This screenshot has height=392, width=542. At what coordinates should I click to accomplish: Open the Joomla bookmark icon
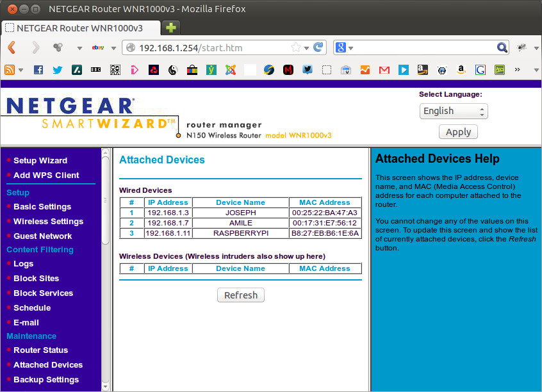tap(231, 70)
